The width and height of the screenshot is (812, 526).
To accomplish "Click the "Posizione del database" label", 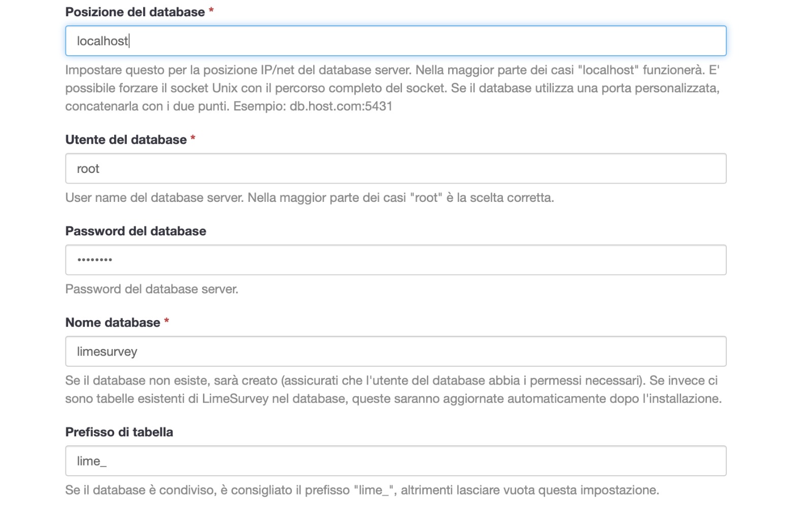I will click(135, 12).
